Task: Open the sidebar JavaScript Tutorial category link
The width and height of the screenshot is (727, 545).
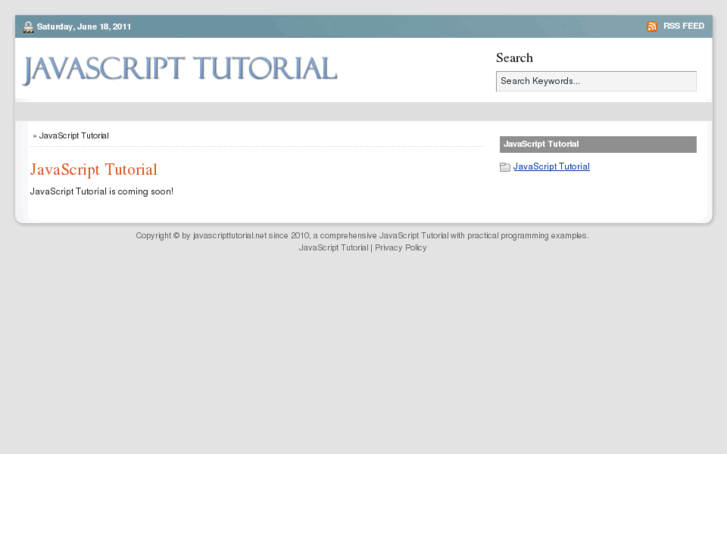Action: tap(551, 167)
